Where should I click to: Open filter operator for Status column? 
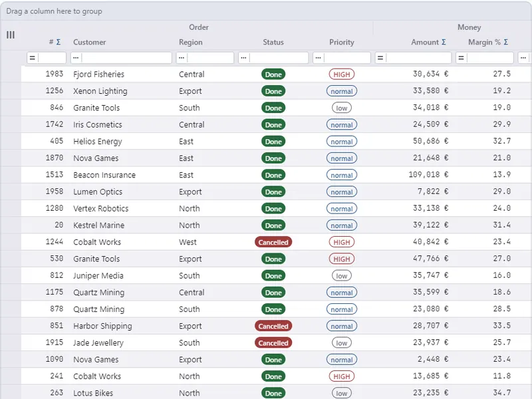point(244,58)
